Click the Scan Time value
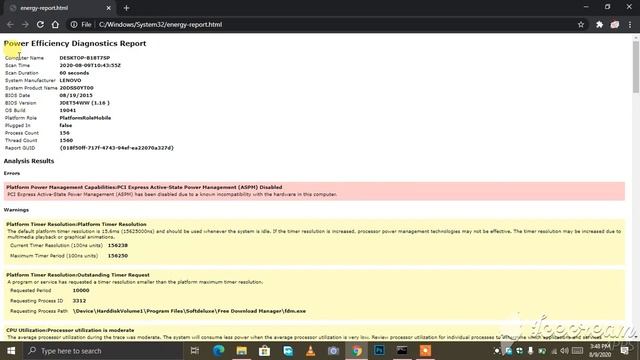Image resolution: width=640 pixels, height=360 pixels. click(x=90, y=65)
